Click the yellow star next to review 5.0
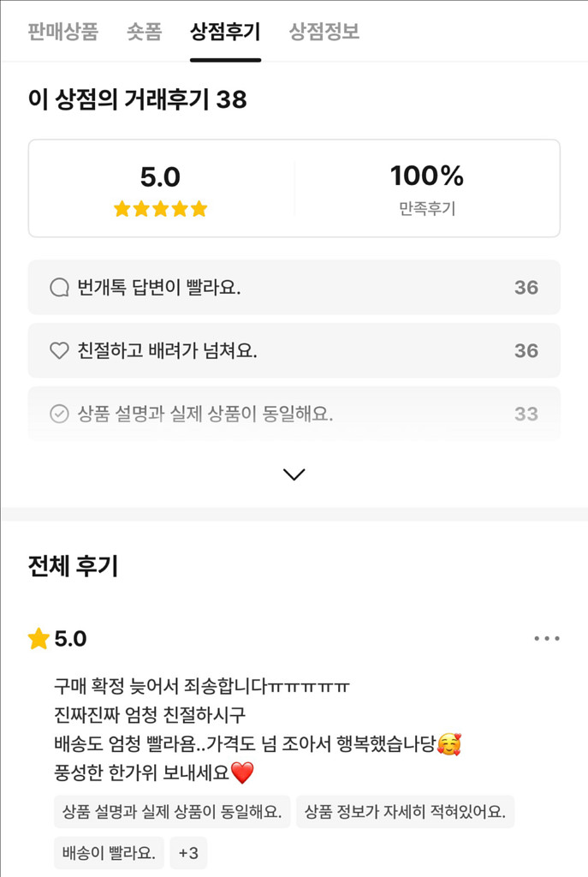 click(39, 639)
